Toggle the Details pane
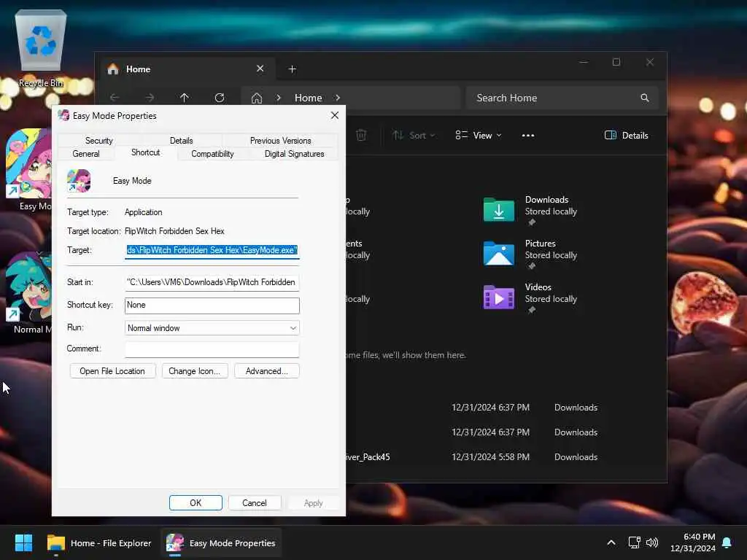 [626, 135]
